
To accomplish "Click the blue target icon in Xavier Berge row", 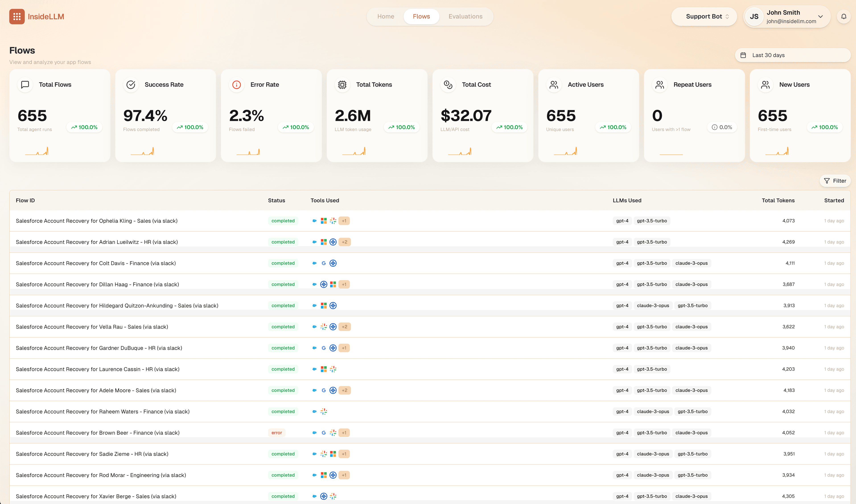I will coord(324,496).
